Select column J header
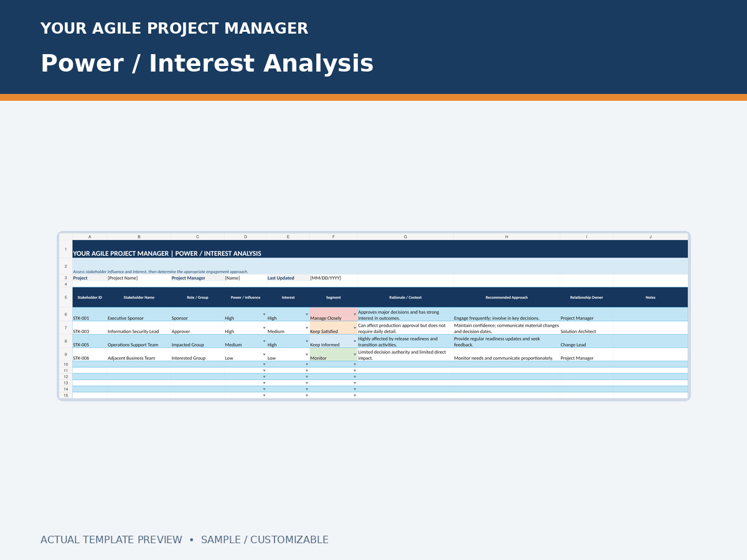Viewport: 747px width, 560px height. (x=651, y=237)
